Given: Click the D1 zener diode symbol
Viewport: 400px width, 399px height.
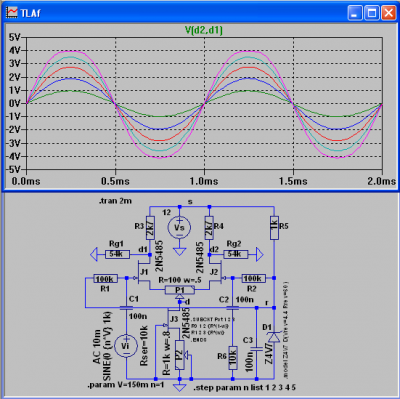Looking at the screenshot, I should (274, 337).
